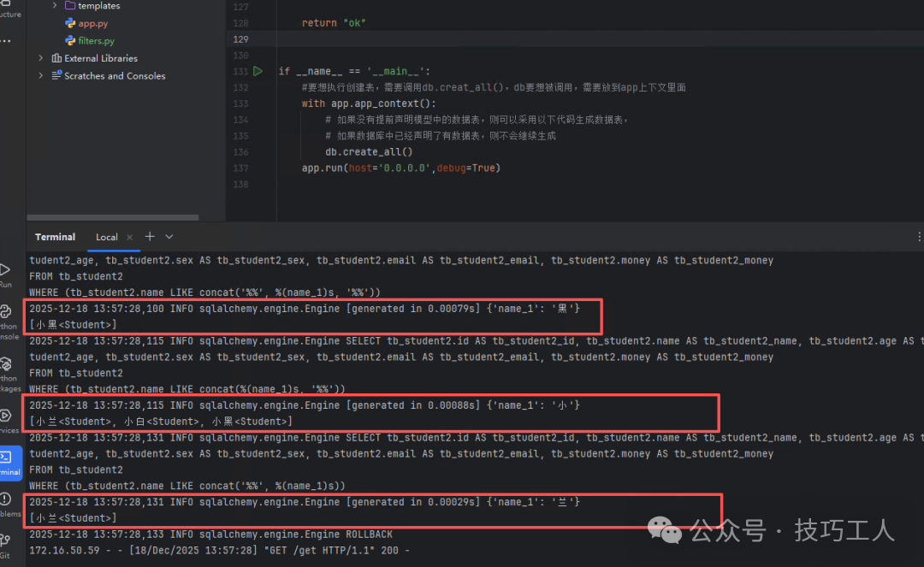924x567 pixels.
Task: Close the Local terminal tab
Action: pos(129,237)
